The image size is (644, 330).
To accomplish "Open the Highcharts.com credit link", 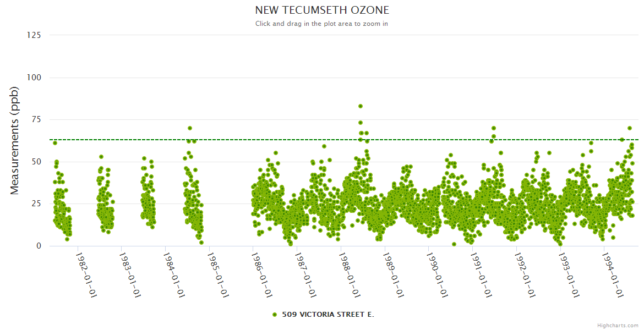I will [618, 325].
